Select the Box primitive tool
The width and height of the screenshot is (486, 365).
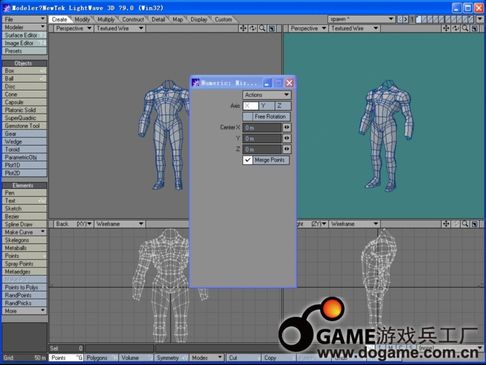[24, 71]
